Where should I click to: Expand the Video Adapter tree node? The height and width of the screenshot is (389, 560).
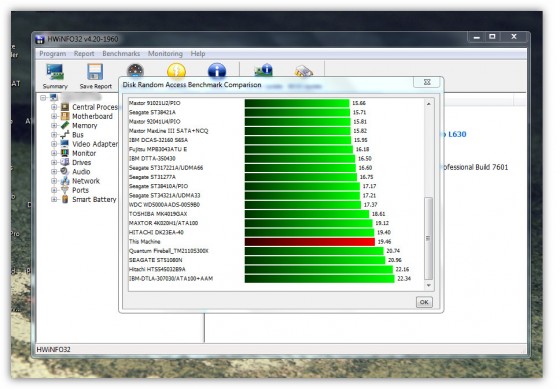tap(54, 144)
